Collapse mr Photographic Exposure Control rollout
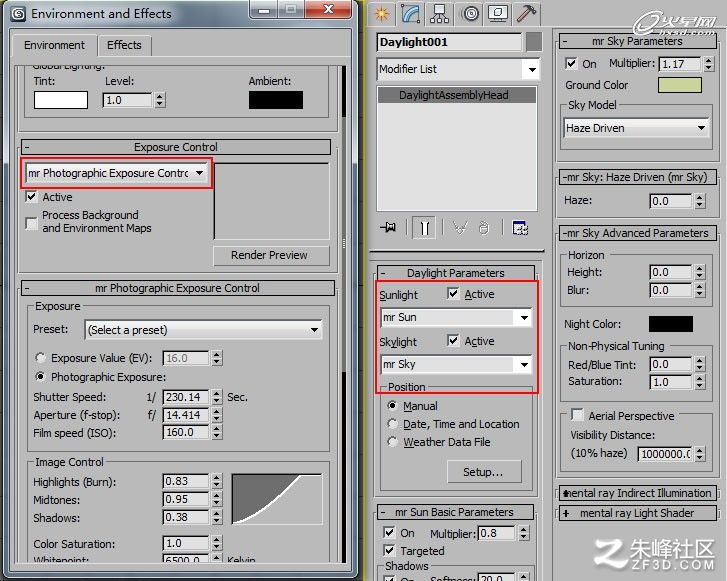 pyautogui.click(x=178, y=288)
